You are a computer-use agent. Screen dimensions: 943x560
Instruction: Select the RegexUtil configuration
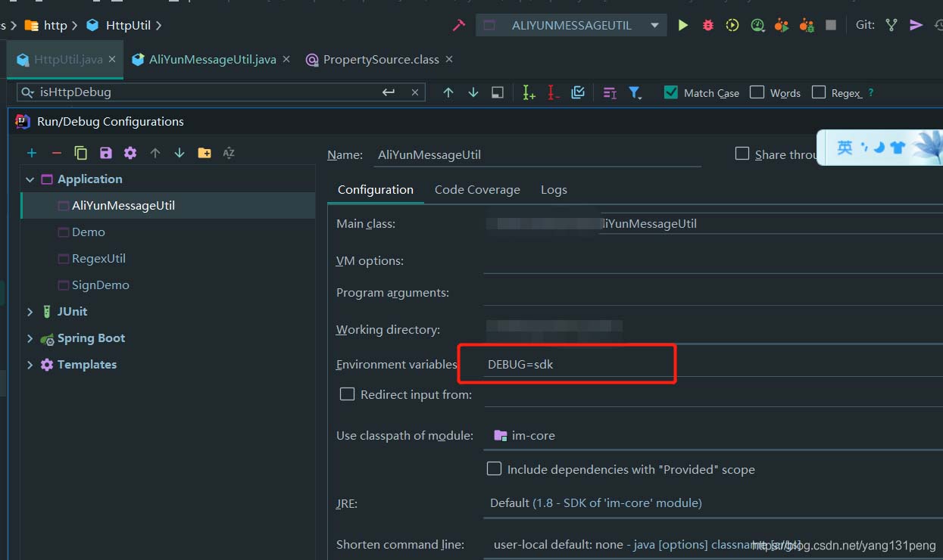[98, 259]
